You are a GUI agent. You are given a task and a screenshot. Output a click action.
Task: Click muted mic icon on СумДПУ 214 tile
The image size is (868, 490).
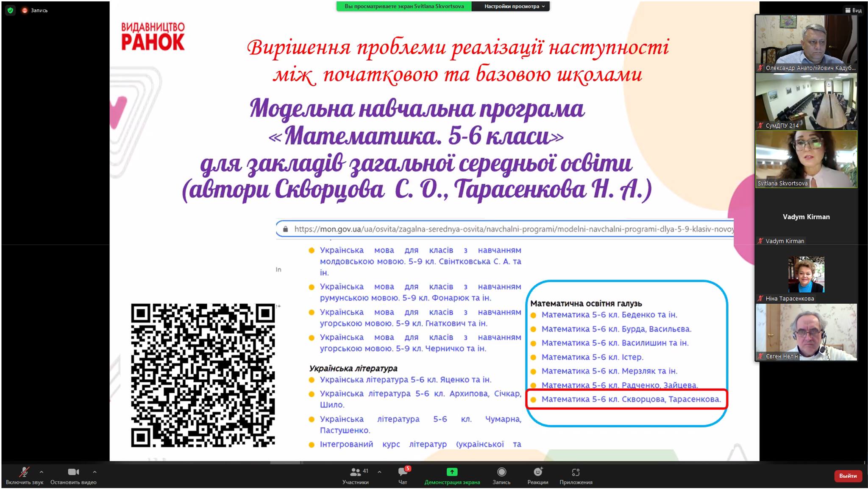pos(761,126)
